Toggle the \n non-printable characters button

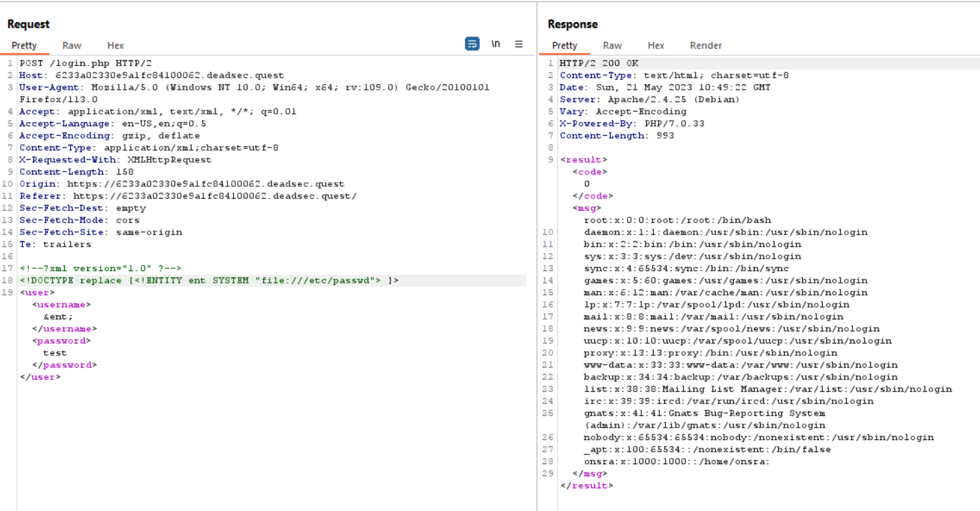coord(495,43)
